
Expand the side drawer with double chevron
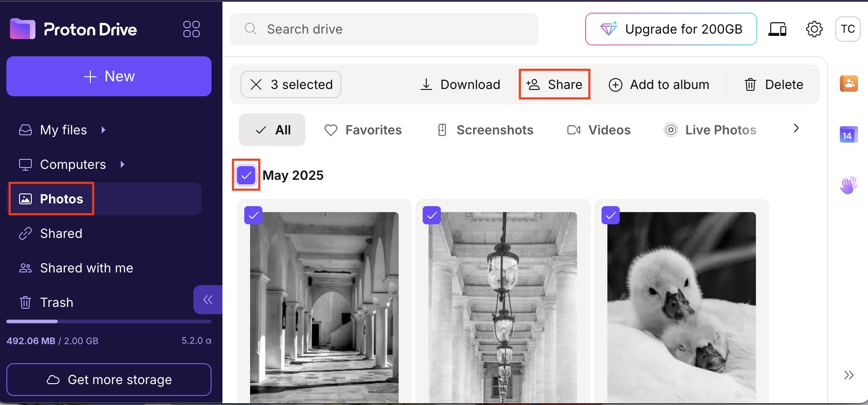tap(848, 375)
